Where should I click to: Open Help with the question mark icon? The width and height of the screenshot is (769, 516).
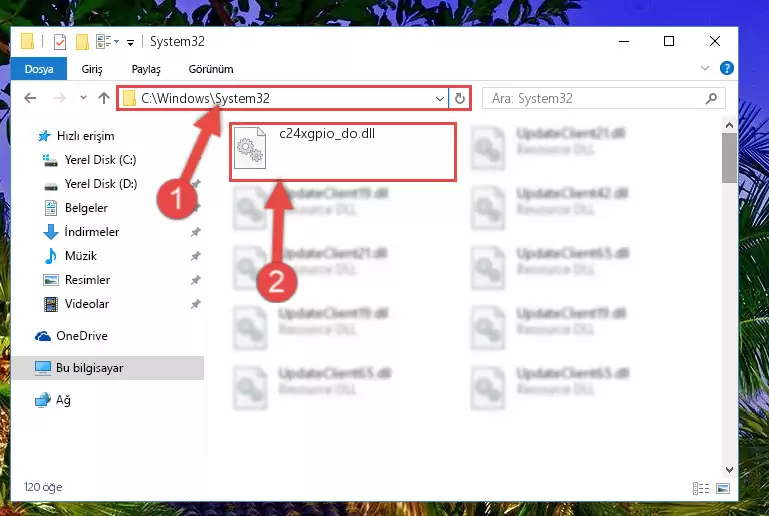coord(726,68)
